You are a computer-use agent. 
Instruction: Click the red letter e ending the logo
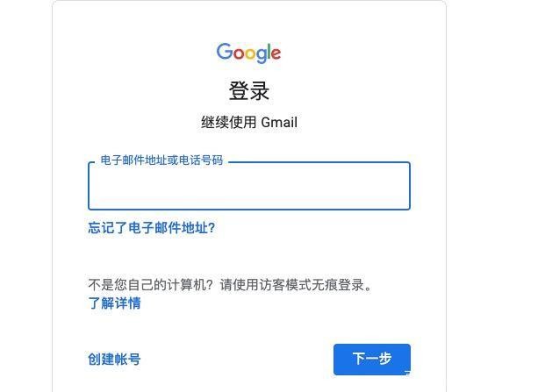tap(276, 53)
